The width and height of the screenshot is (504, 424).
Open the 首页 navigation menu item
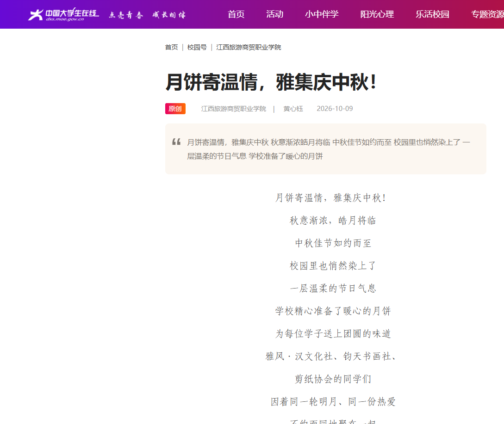[x=236, y=14]
